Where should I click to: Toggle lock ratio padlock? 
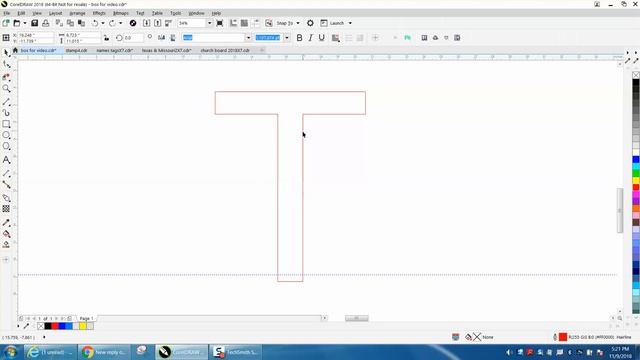(x=107, y=38)
